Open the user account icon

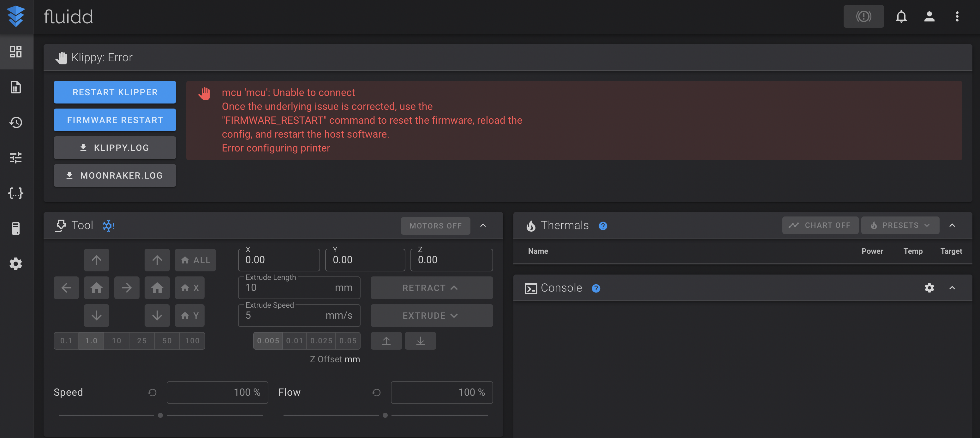click(x=929, y=16)
